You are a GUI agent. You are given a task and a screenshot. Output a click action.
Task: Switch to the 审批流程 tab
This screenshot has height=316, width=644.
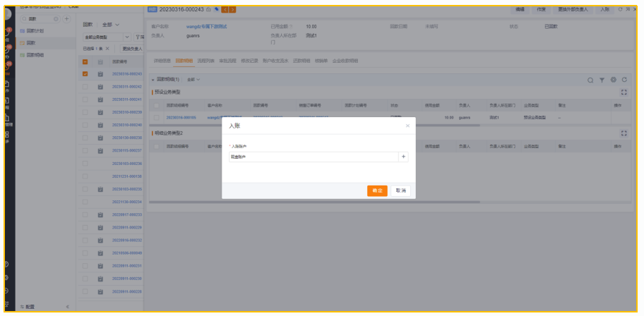(x=227, y=61)
